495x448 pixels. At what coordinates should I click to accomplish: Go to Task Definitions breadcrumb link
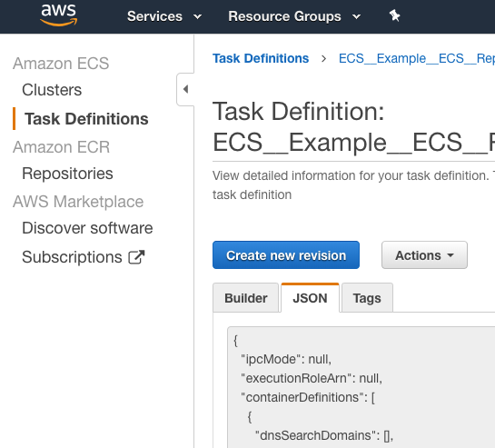261,58
